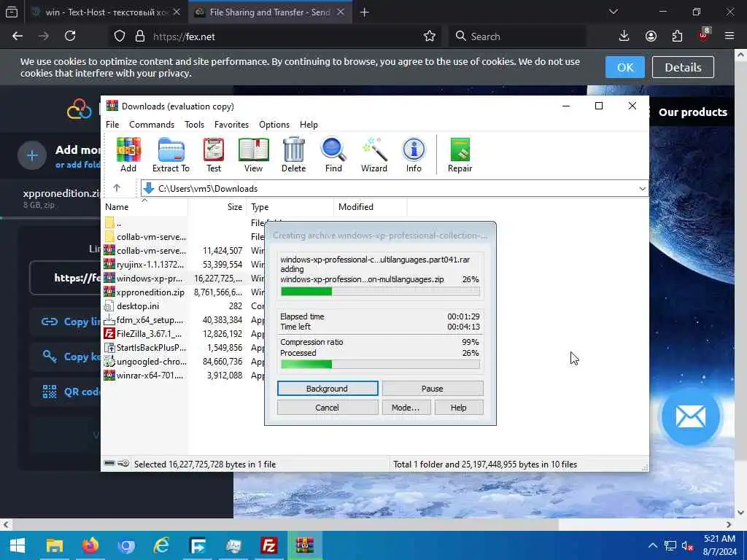
Task: Click the Processed total progress bar
Action: click(380, 365)
